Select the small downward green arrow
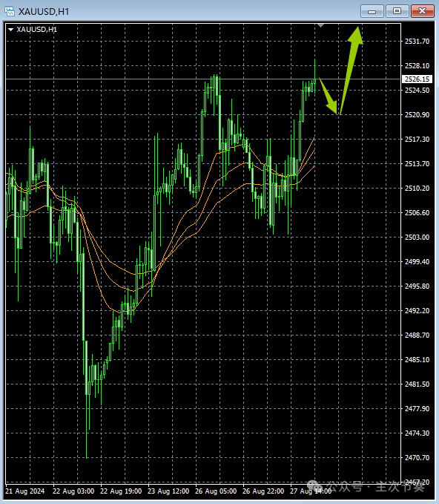This screenshot has height=504, width=439. click(x=329, y=96)
